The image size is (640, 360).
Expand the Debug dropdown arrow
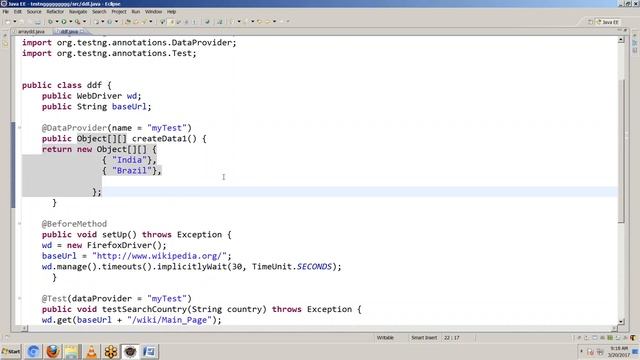coord(57,22)
